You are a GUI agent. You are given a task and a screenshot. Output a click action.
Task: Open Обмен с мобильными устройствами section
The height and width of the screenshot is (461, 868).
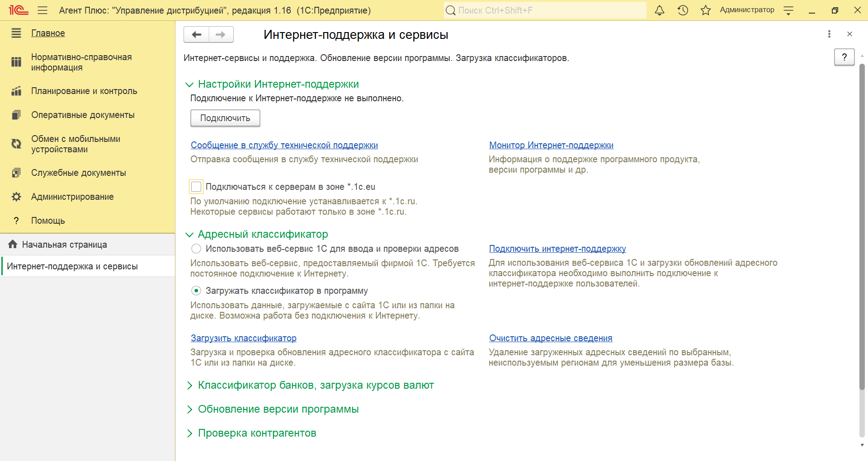pos(75,144)
